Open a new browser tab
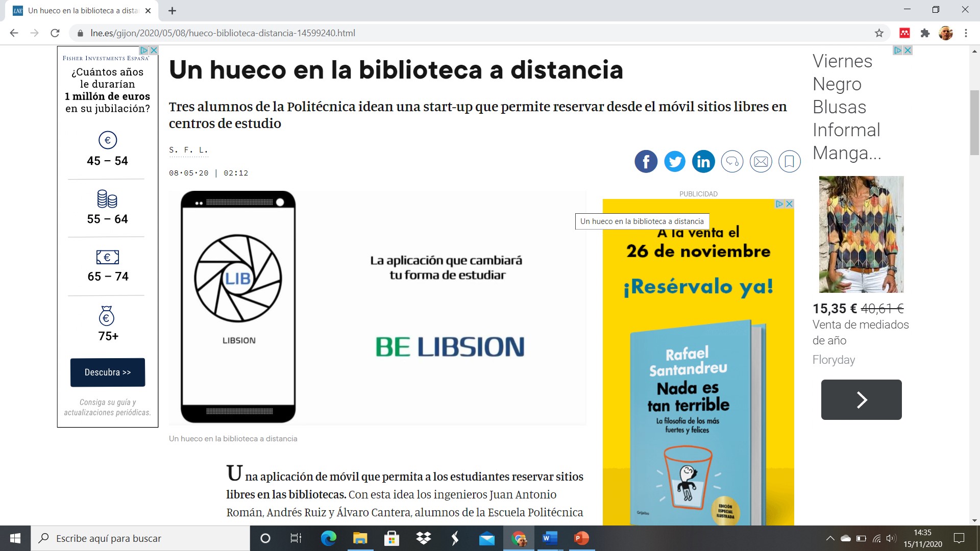 tap(173, 11)
